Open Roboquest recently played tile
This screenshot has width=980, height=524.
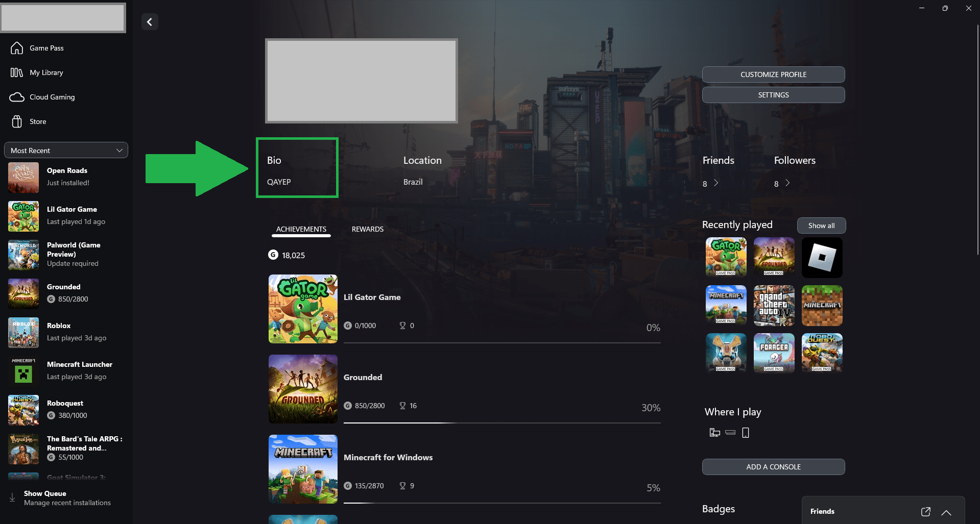click(x=822, y=353)
